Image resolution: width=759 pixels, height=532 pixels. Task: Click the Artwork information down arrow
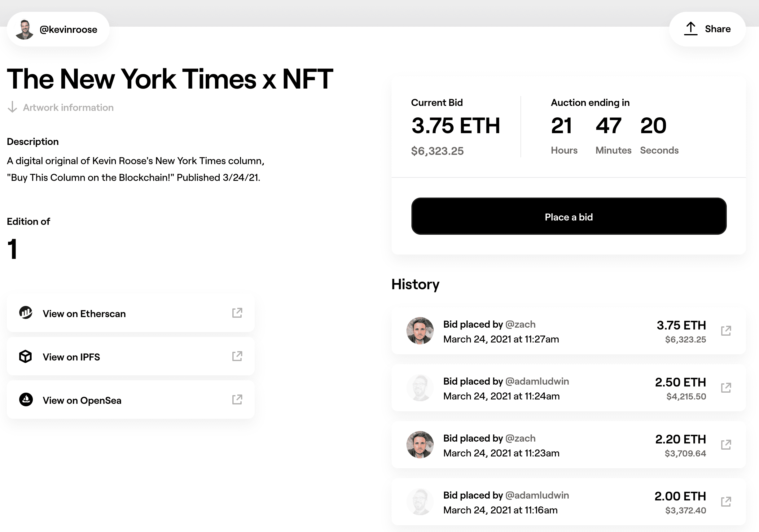coord(12,107)
